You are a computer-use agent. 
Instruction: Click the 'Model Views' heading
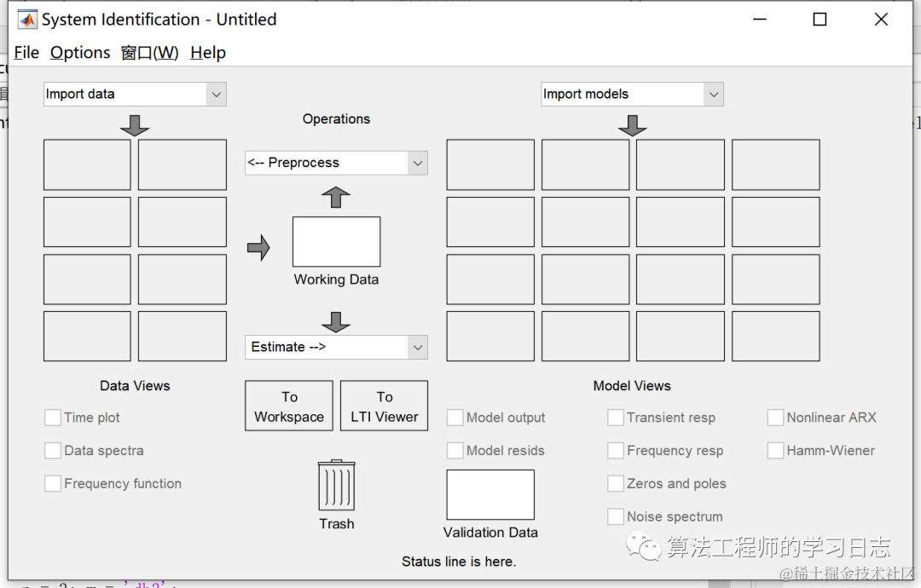point(632,385)
